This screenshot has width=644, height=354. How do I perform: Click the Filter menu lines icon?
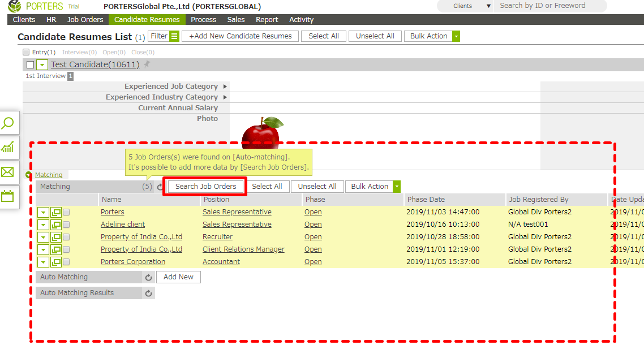(174, 36)
